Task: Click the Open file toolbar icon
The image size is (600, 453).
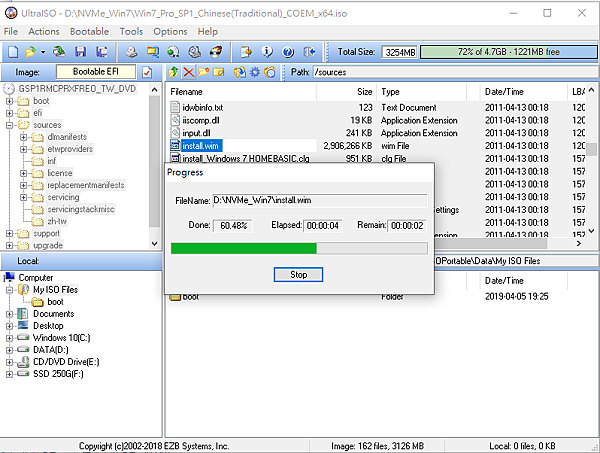Action: coord(30,52)
